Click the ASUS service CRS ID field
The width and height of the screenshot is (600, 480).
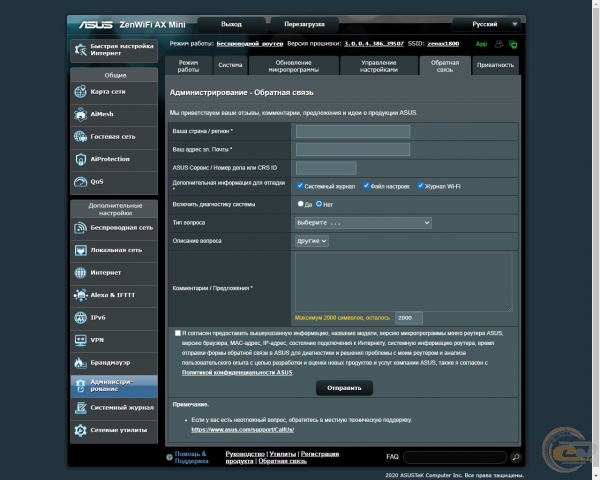tap(326, 168)
